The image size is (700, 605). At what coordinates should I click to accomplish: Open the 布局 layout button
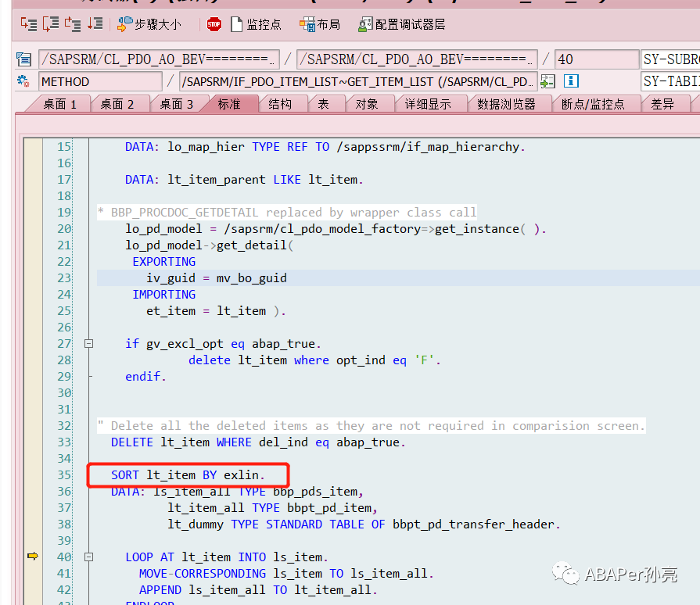click(320, 24)
